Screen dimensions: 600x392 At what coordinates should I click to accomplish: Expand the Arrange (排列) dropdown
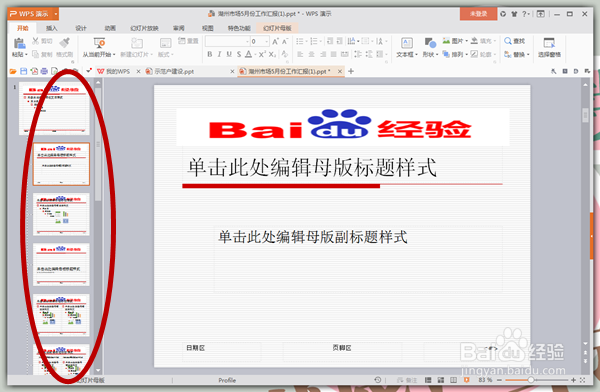coord(467,54)
